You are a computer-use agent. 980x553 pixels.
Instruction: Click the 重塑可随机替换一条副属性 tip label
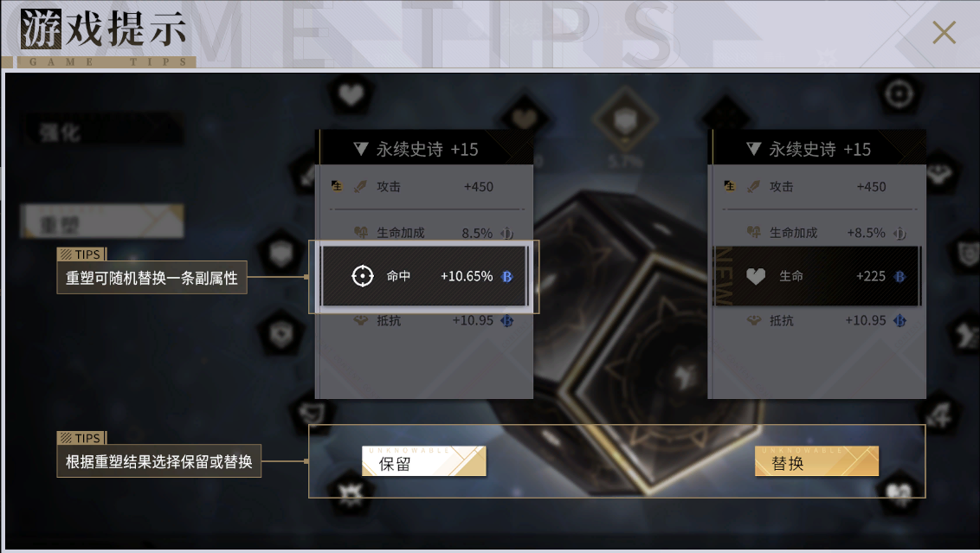pyautogui.click(x=152, y=278)
